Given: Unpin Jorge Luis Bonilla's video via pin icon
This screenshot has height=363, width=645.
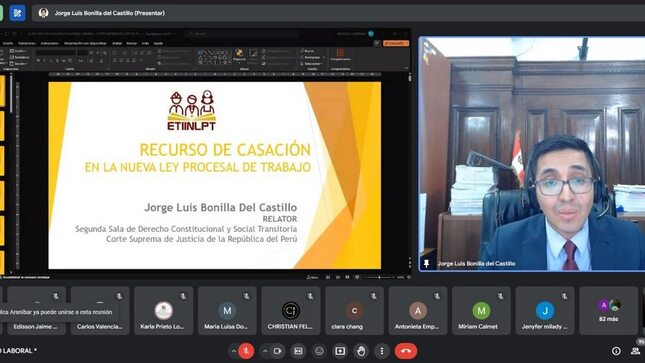Looking at the screenshot, I should [x=427, y=263].
